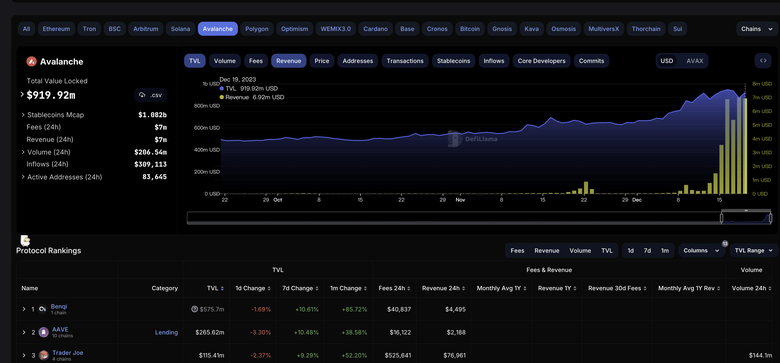Image resolution: width=780 pixels, height=363 pixels.
Task: Toggle the Fees chart series
Action: click(256, 61)
